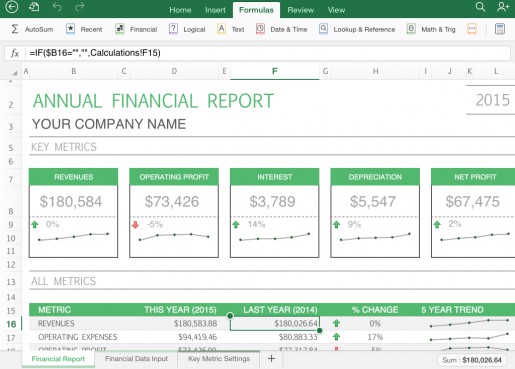Open the file save icon

34,7
